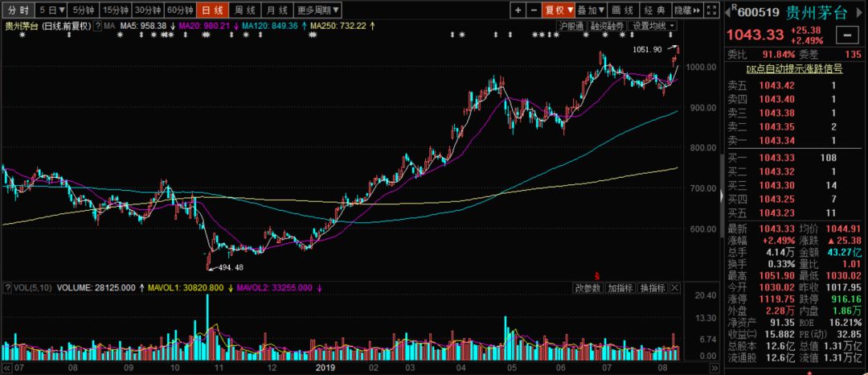Select 周线 weekly chart tab
The image size is (868, 375).
[244, 10]
